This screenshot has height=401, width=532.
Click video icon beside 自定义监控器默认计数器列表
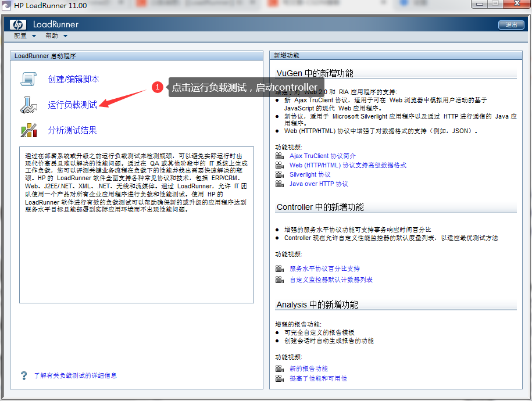tap(280, 280)
